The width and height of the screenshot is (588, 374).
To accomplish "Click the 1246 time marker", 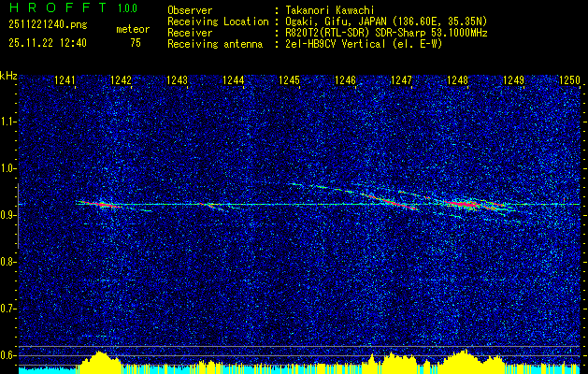I will [x=345, y=80].
